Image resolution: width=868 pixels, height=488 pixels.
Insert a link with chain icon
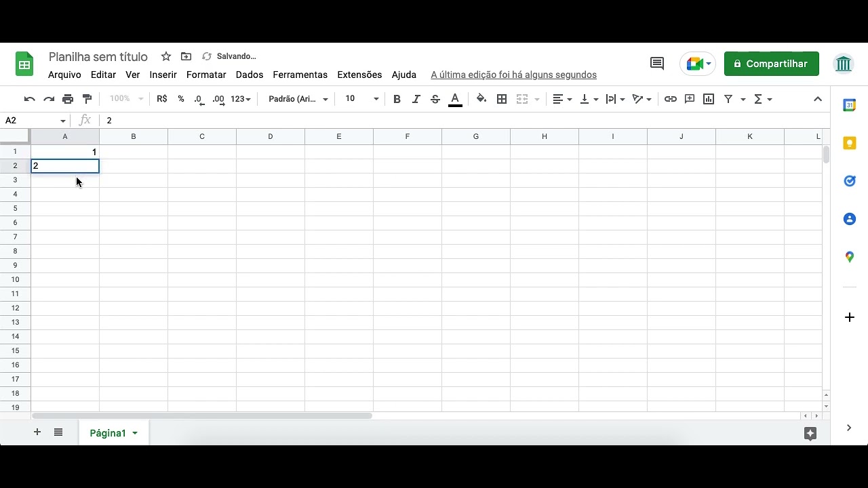coord(671,99)
